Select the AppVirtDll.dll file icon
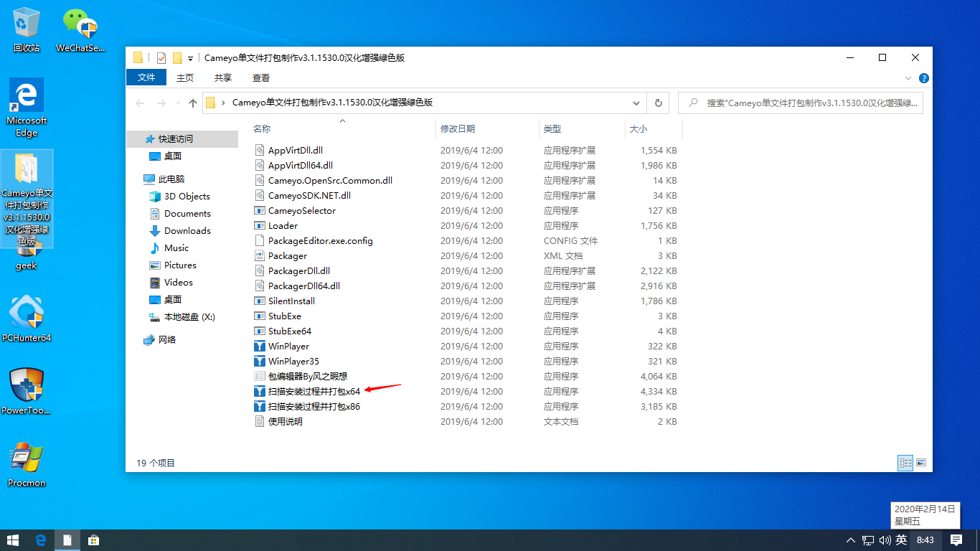Screen dimensions: 980x551 [260, 151]
